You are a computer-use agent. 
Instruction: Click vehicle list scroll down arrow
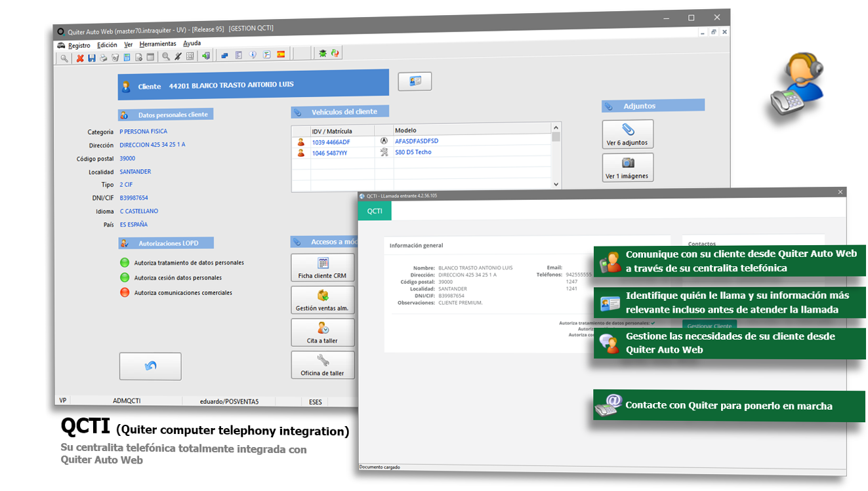556,185
